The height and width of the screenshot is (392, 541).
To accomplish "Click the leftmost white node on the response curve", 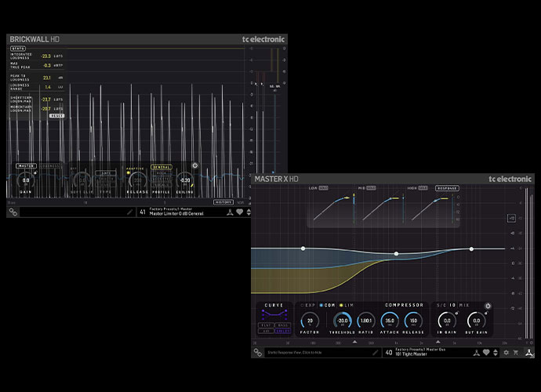I will coord(303,249).
